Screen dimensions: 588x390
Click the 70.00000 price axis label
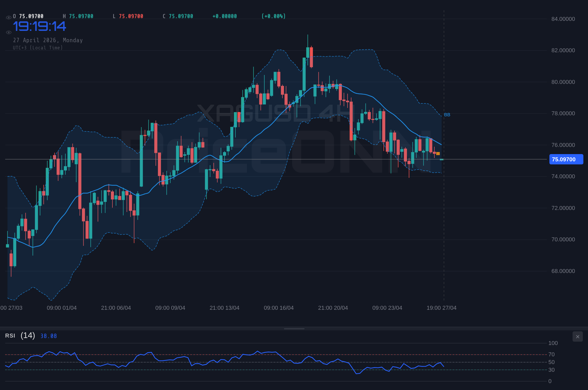[563, 240]
